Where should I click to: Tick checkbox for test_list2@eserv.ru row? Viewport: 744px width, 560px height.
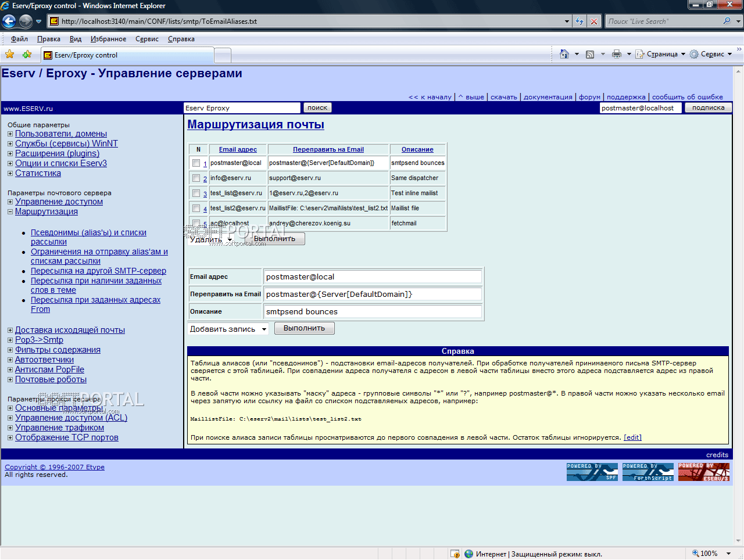(x=196, y=209)
